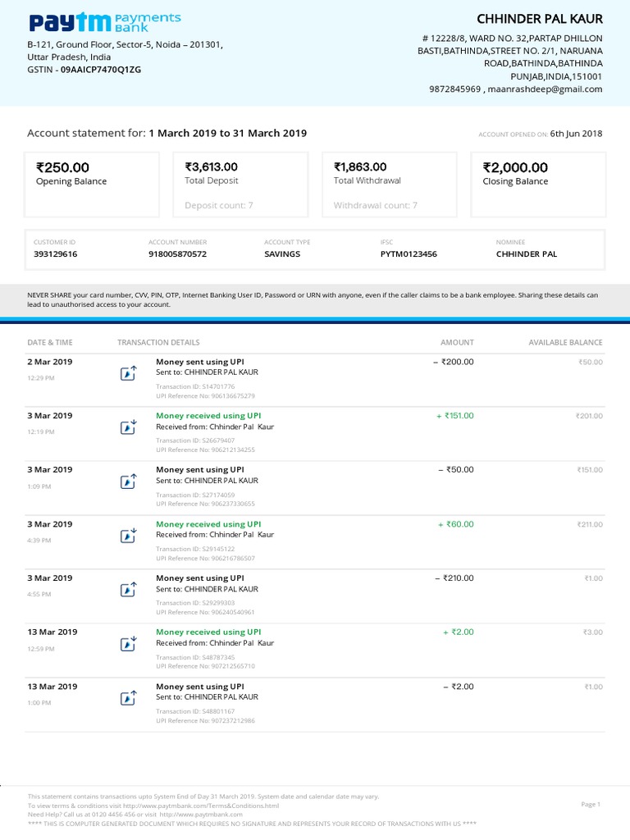
Task: Click the first Money received using UPI heading
Action: pyautogui.click(x=208, y=416)
